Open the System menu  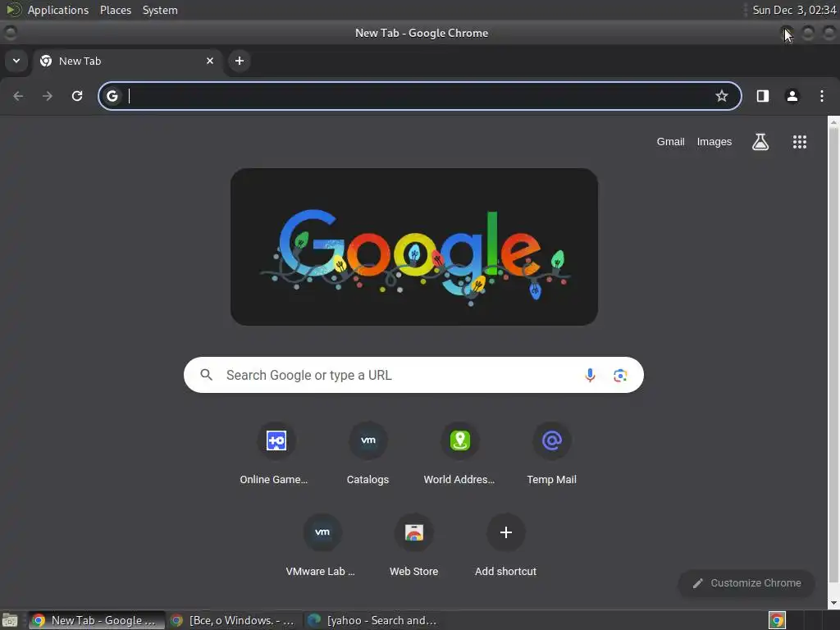click(x=160, y=10)
